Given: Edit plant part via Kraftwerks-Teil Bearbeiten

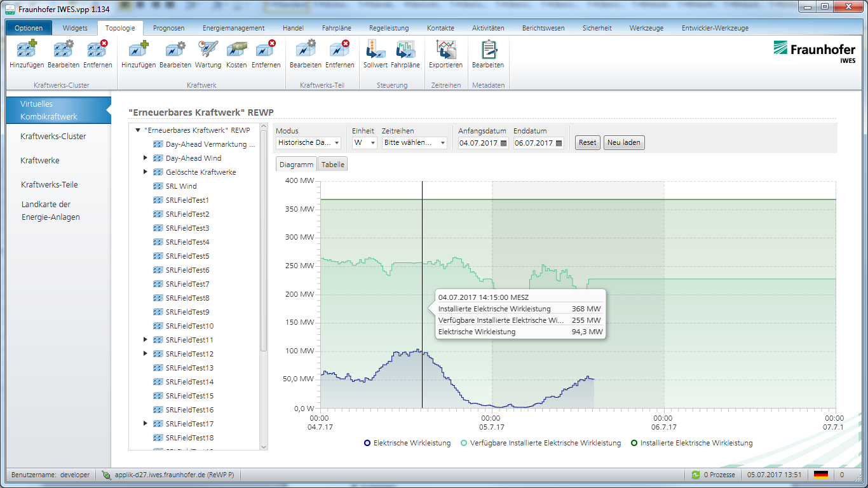Looking at the screenshot, I should pos(305,50).
